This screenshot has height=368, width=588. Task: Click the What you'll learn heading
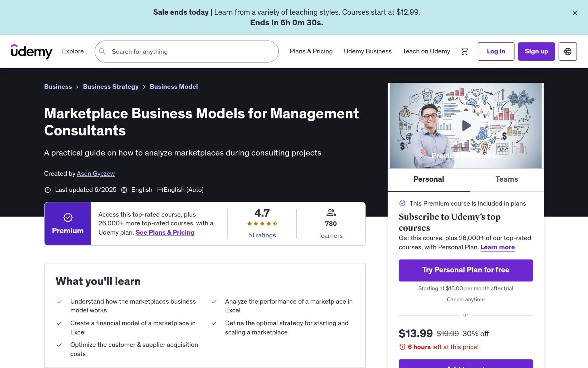point(98,281)
